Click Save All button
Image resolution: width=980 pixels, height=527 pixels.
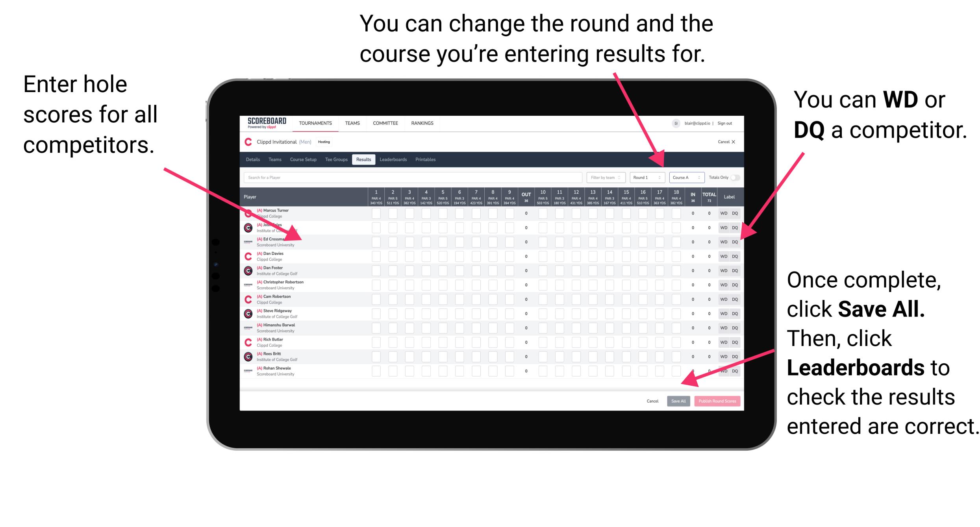(677, 401)
